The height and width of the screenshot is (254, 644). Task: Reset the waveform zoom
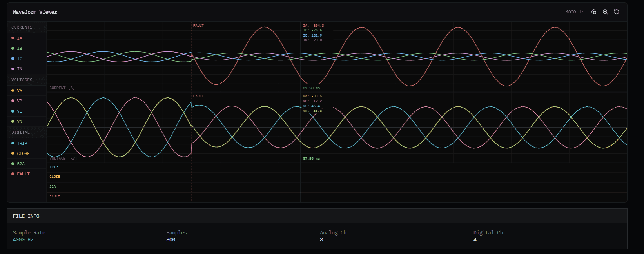coord(617,12)
